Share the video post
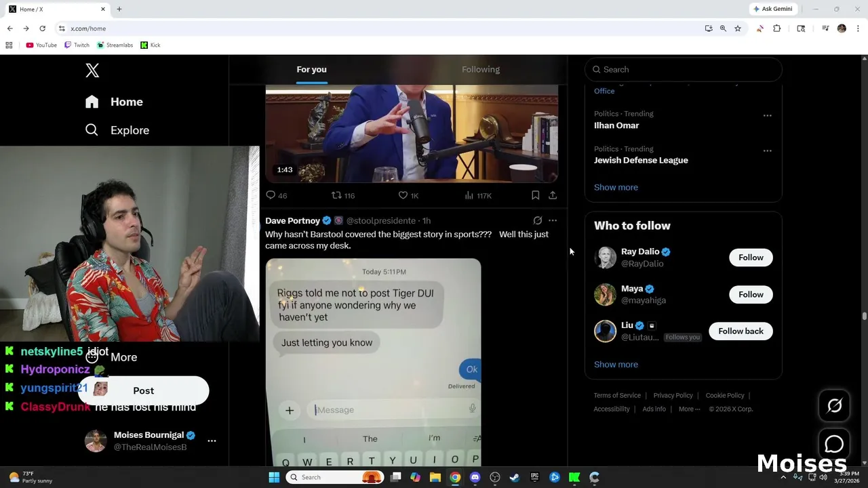The image size is (868, 488). tap(553, 195)
